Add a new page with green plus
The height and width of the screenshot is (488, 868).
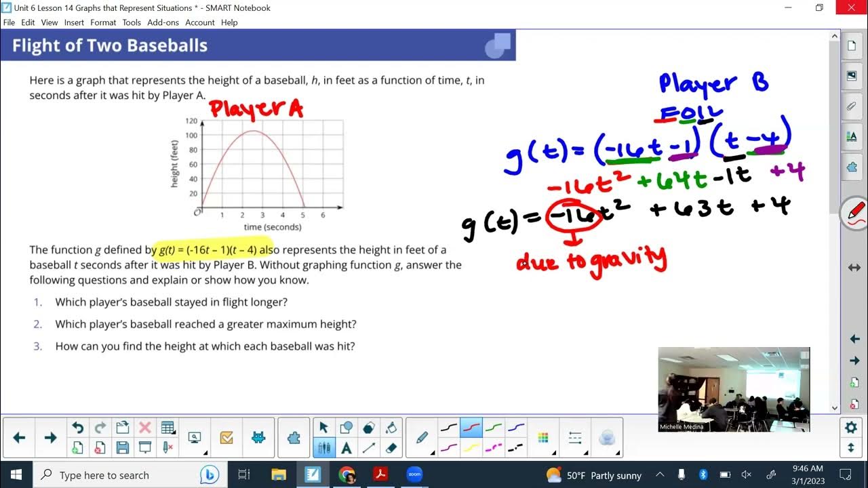coord(77,447)
